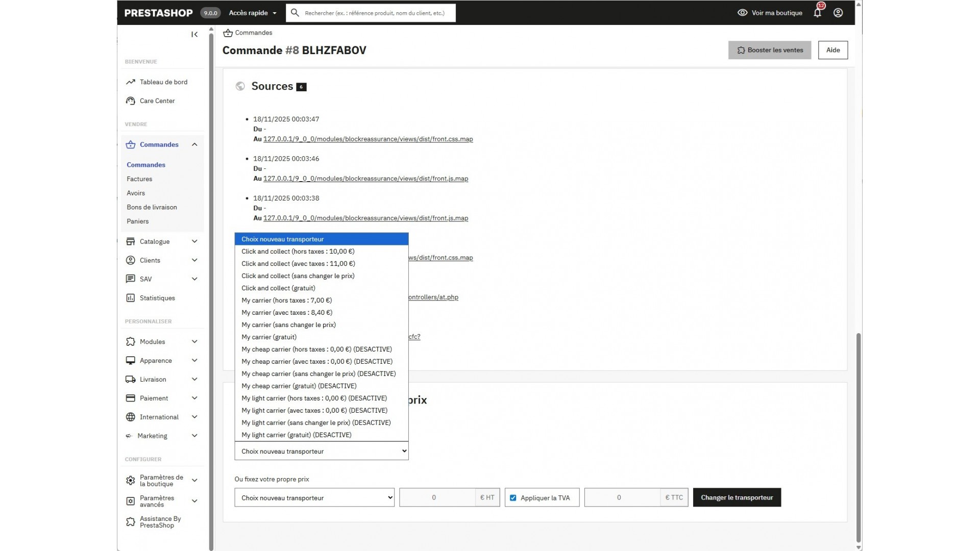Click the HT price input field
The height and width of the screenshot is (551, 980).
click(x=437, y=498)
